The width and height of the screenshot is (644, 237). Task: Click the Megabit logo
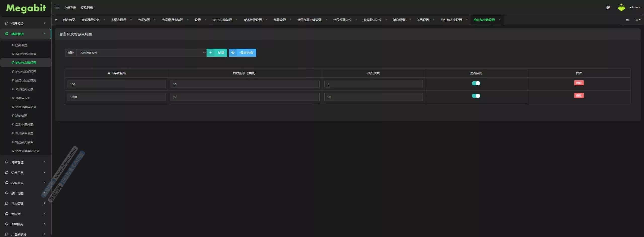tap(26, 8)
